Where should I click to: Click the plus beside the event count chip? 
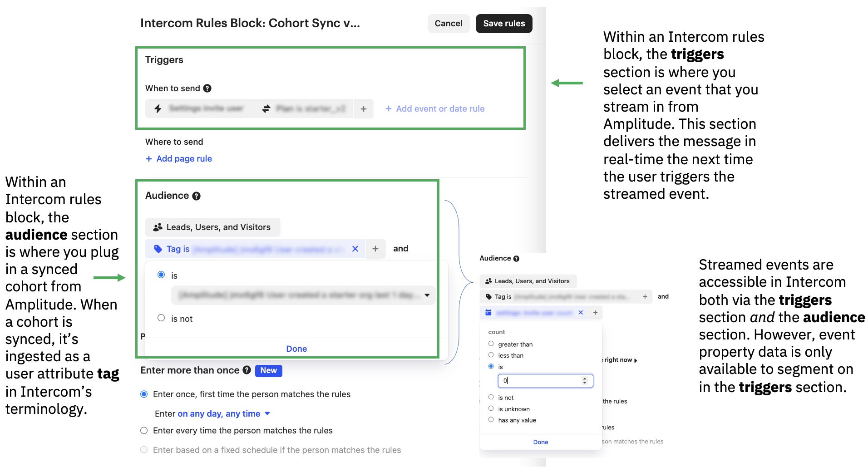[595, 313]
